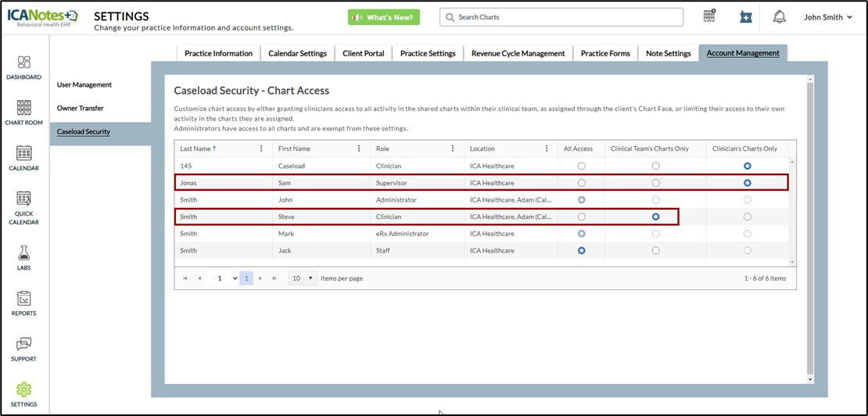
Task: Open the Labs flask icon
Action: coord(23,253)
